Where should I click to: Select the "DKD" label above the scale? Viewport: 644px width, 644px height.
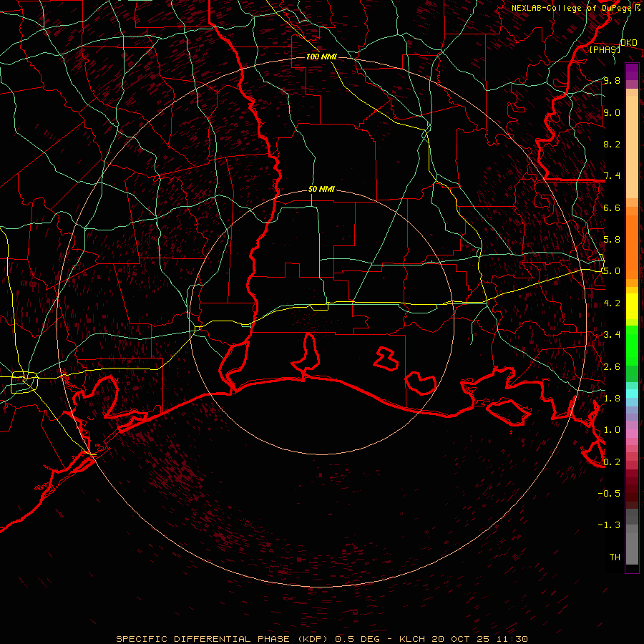pos(629,42)
